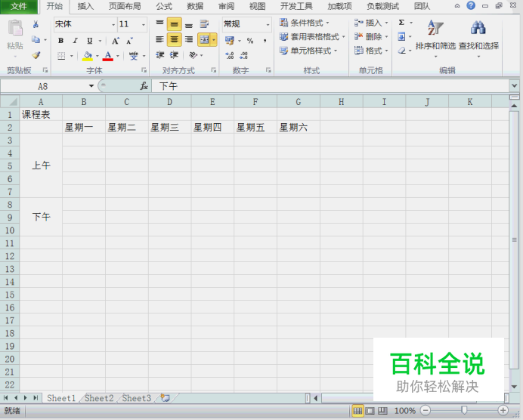This screenshot has height=420, width=523.
Task: Toggle underline formatting
Action: point(89,41)
